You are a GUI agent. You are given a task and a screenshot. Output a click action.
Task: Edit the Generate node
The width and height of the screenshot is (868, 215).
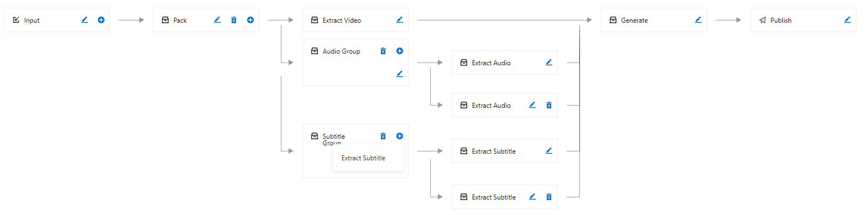tap(698, 20)
